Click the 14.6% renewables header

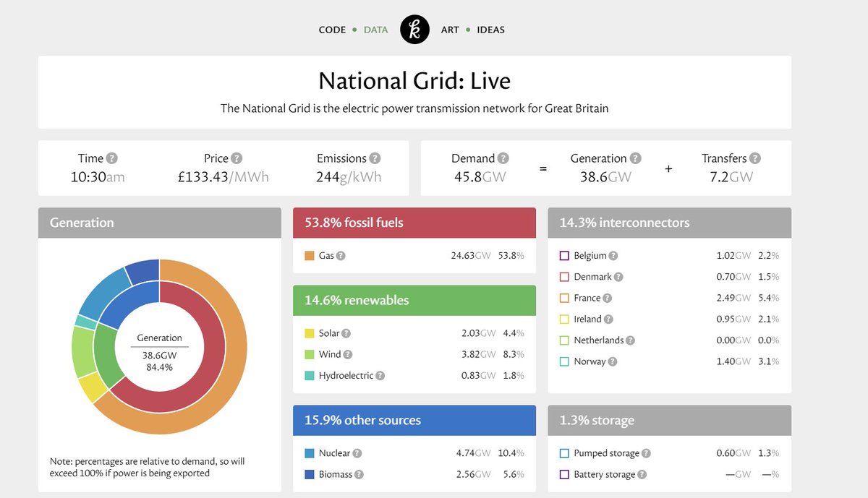[414, 300]
